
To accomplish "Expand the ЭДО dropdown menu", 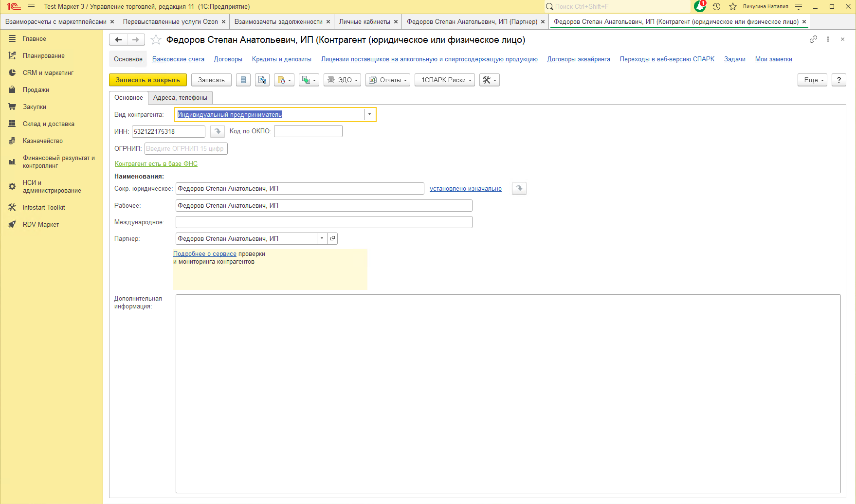I will [343, 80].
